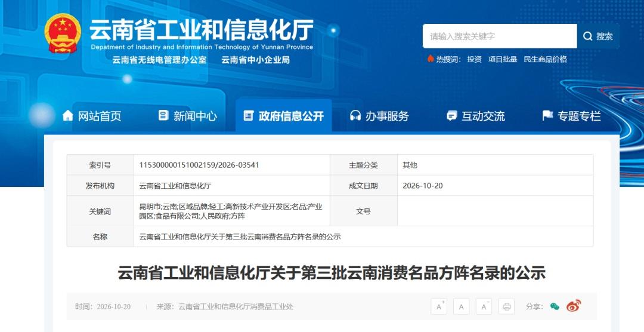Open 云南省无线电管理办公室 link
The image size is (644, 332).
159,60
